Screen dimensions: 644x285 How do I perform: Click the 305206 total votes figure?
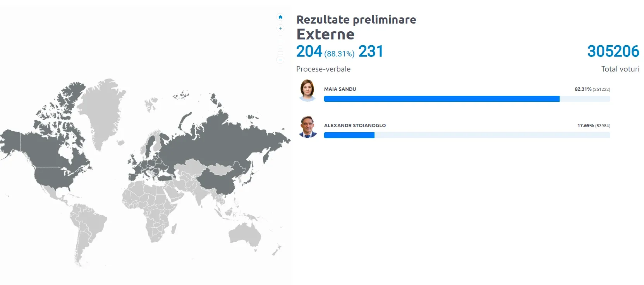[x=613, y=51]
